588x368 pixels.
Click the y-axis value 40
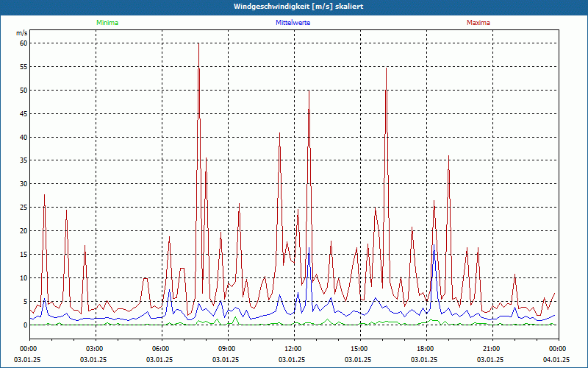click(x=24, y=137)
